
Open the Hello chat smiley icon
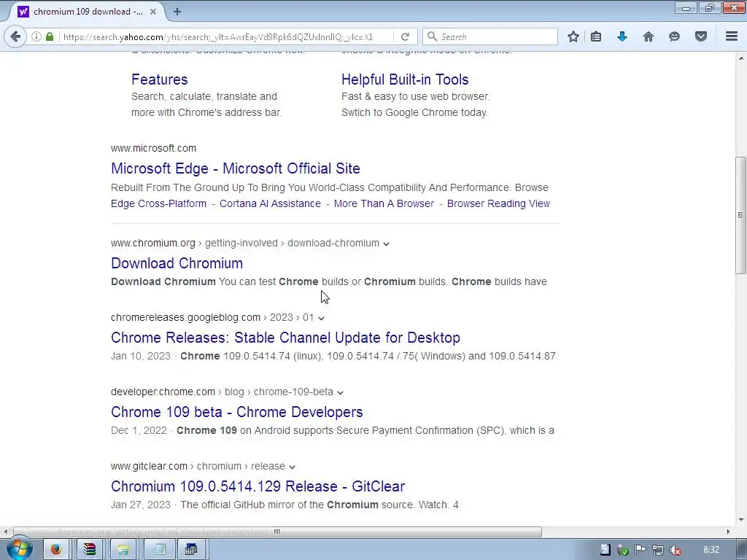[674, 36]
